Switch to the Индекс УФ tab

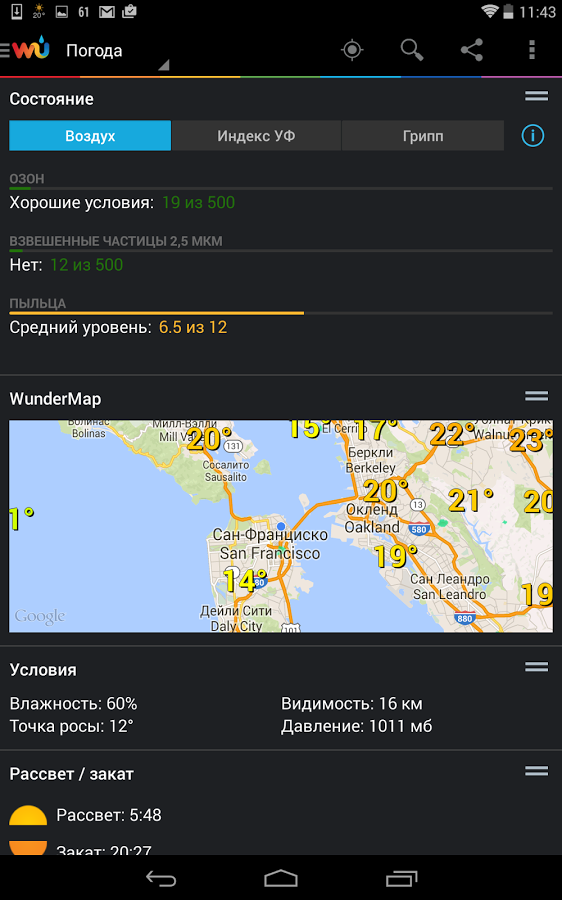pyautogui.click(x=256, y=136)
